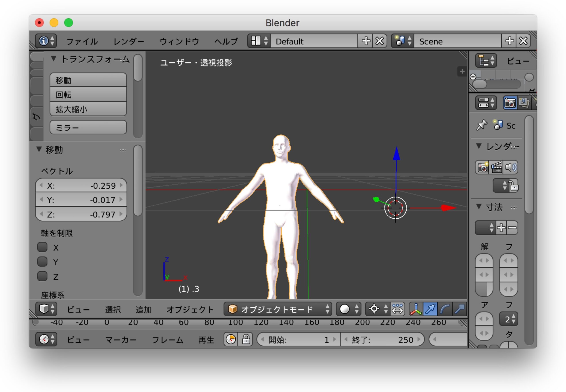Click the render audio speaker icon
Screen dimensions: 566x392
[511, 167]
